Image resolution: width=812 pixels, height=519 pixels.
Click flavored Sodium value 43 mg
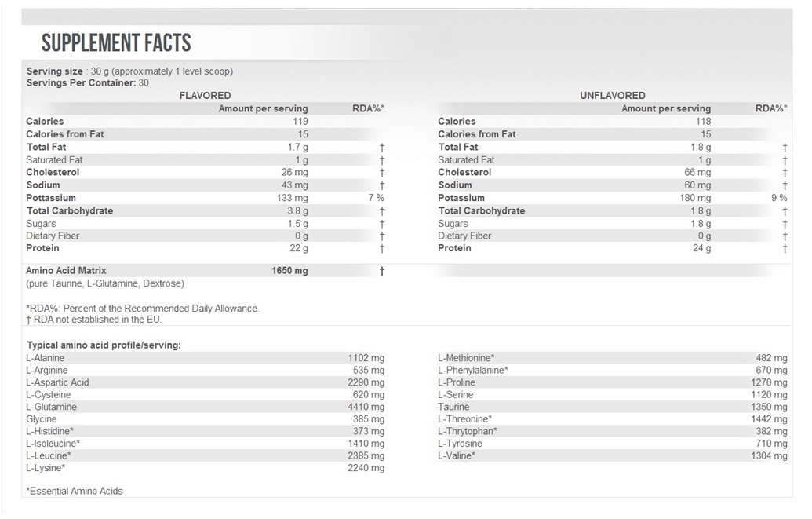click(295, 185)
